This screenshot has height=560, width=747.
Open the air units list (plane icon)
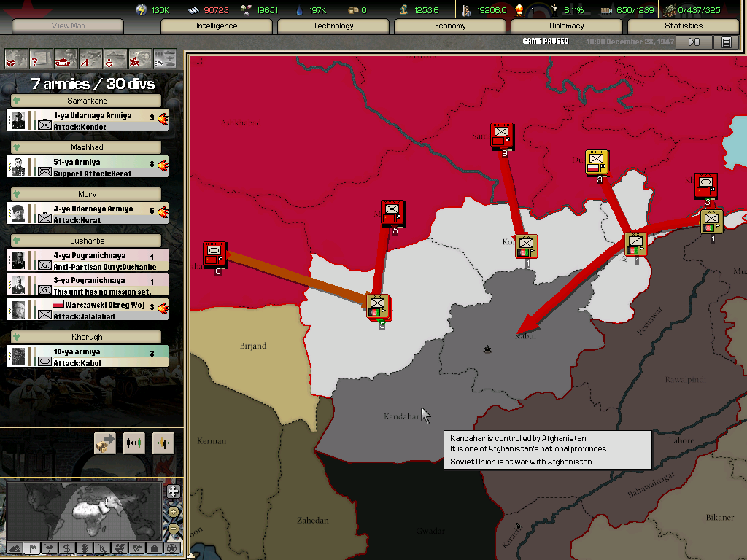click(90, 58)
